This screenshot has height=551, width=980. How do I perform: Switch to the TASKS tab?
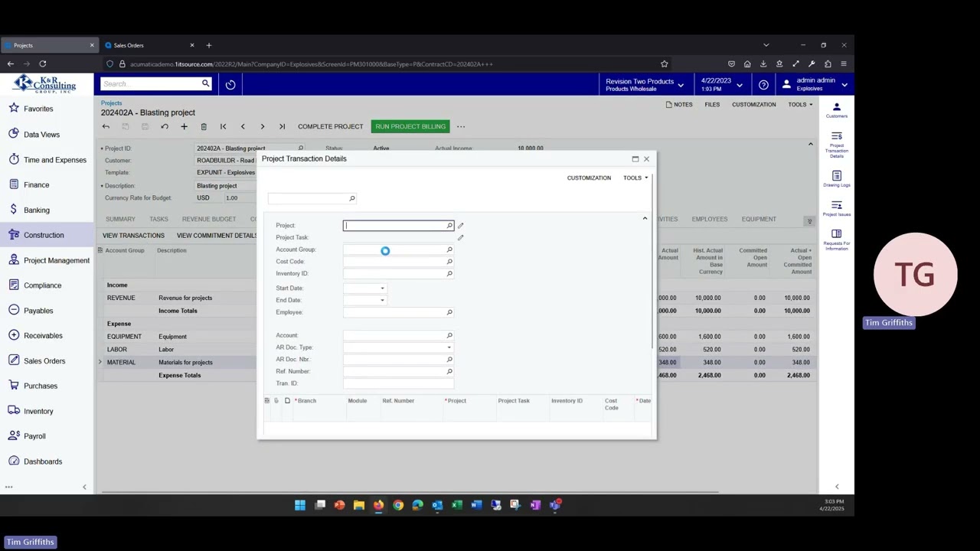pos(158,219)
